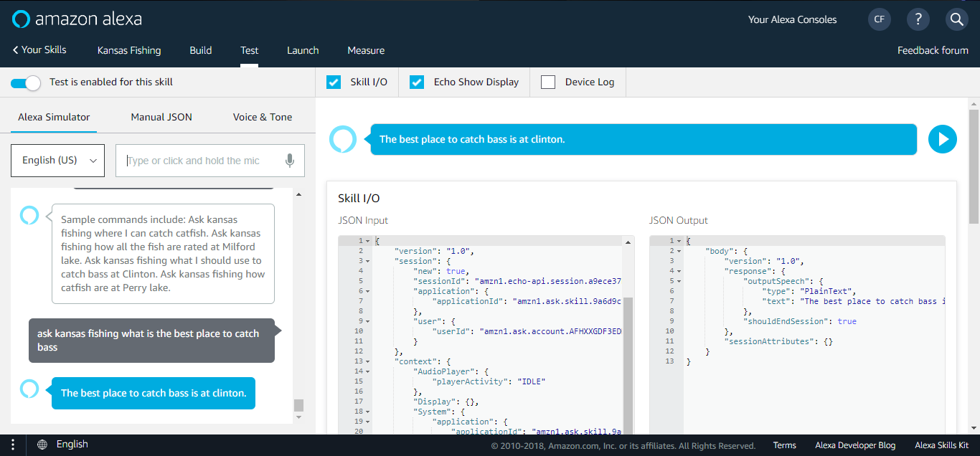
Task: Play the Alexa response audio
Action: (943, 139)
